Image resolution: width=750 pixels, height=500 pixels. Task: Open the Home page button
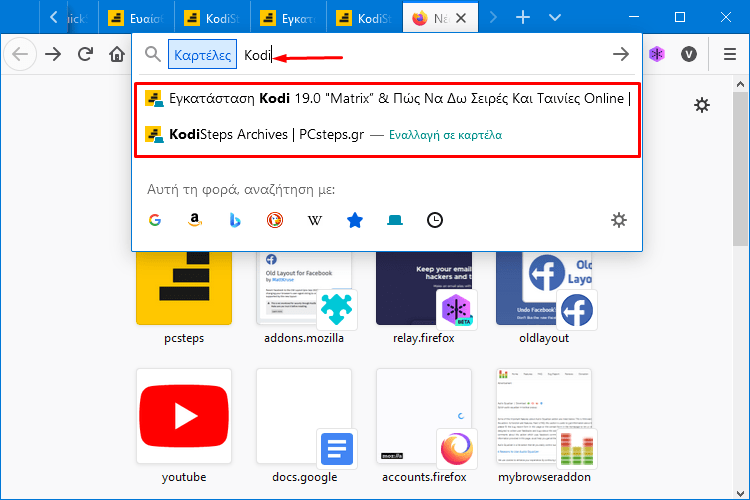pyautogui.click(x=117, y=54)
